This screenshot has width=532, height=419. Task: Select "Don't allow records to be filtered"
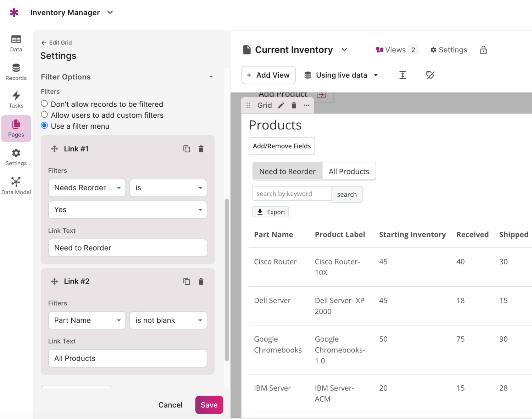[x=44, y=104]
